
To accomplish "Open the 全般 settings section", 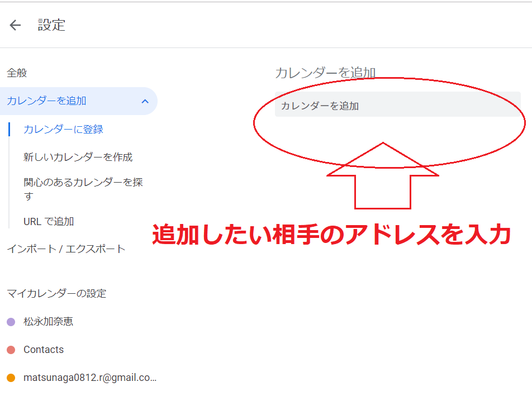I will click(x=17, y=73).
